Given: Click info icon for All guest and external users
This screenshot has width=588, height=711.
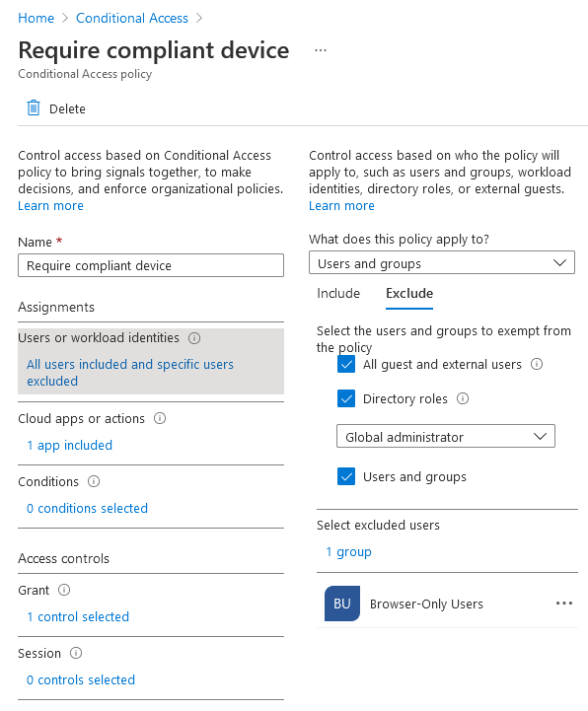Looking at the screenshot, I should [x=537, y=364].
